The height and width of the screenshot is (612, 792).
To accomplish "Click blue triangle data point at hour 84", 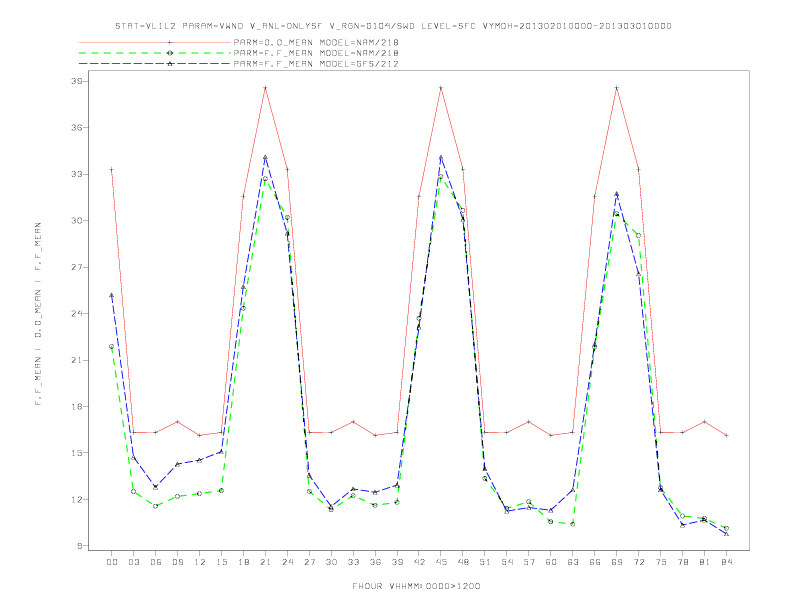I will (727, 534).
